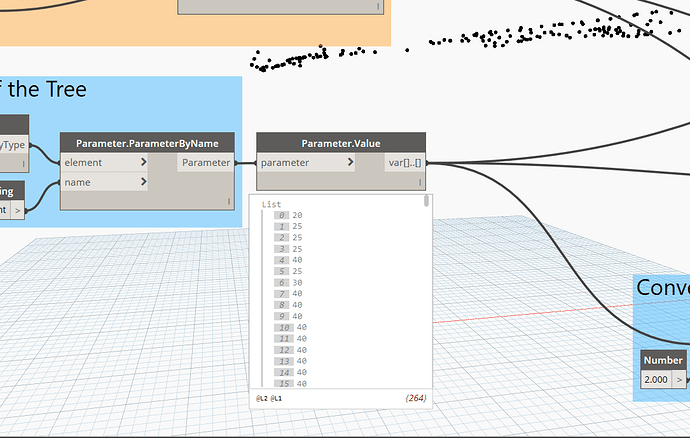Select list index 1 with value 25
This screenshot has height=438, width=690.
pos(288,226)
